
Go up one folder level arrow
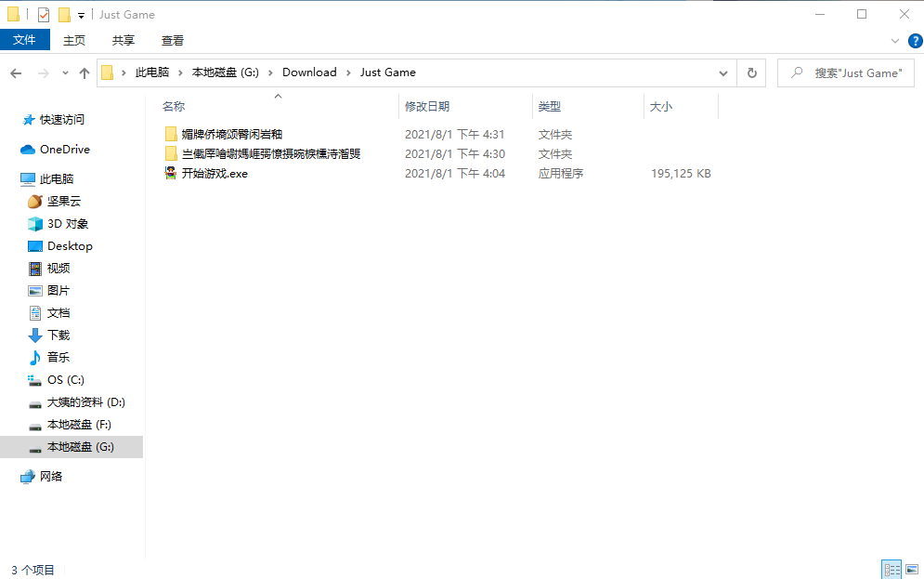click(85, 73)
